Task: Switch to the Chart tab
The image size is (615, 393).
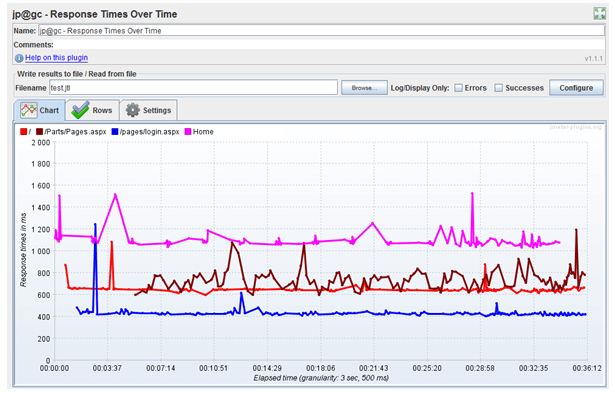Action: 40,110
